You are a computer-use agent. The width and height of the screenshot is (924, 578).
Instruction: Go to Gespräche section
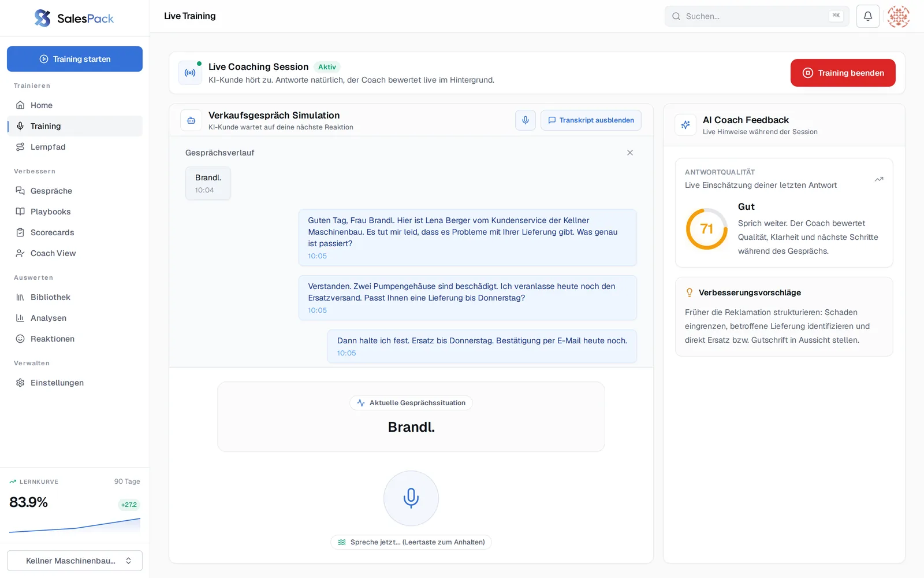pos(74,191)
